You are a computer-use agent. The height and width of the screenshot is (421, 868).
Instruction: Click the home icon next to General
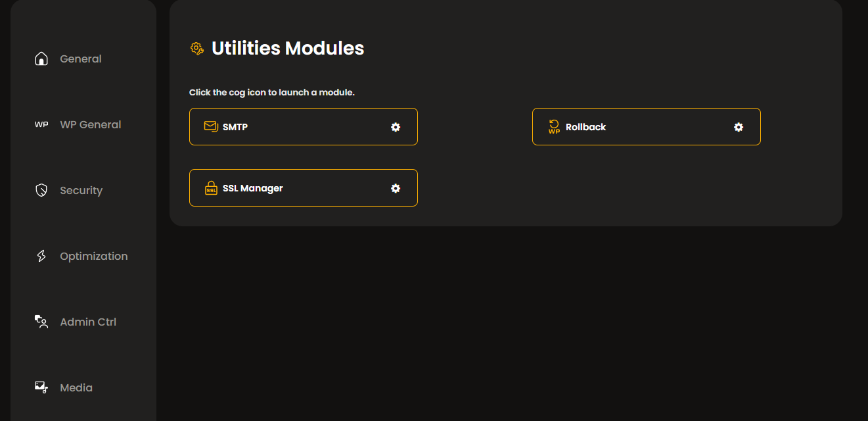coord(41,59)
